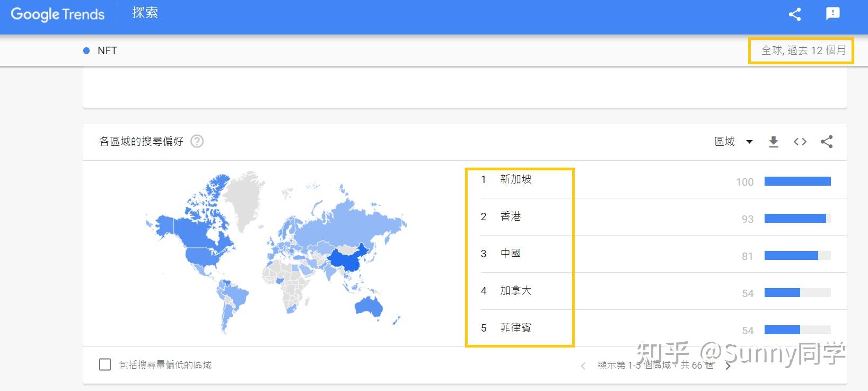Image resolution: width=868 pixels, height=391 pixels.
Task: Open the feedback icon in the header
Action: point(832,14)
